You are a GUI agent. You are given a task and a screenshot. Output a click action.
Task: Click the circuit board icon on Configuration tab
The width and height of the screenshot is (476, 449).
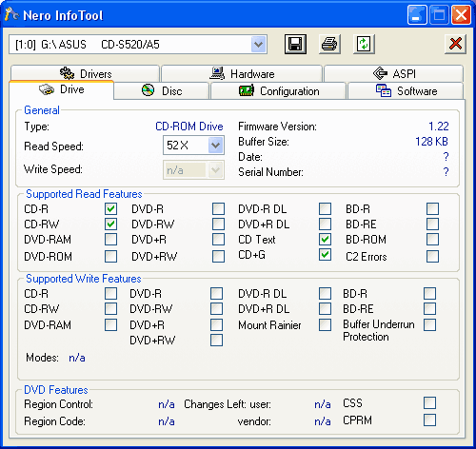[x=247, y=90]
